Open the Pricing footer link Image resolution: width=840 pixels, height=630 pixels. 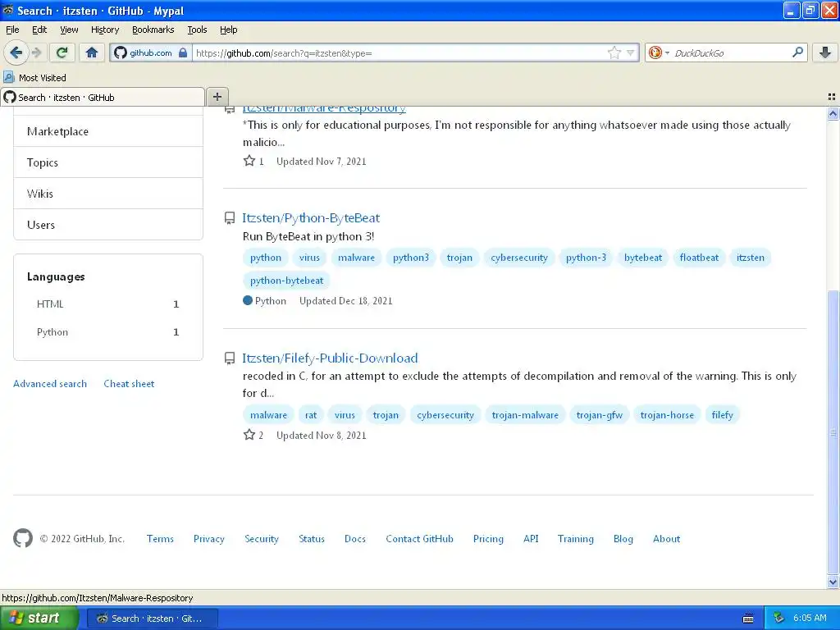(x=488, y=539)
